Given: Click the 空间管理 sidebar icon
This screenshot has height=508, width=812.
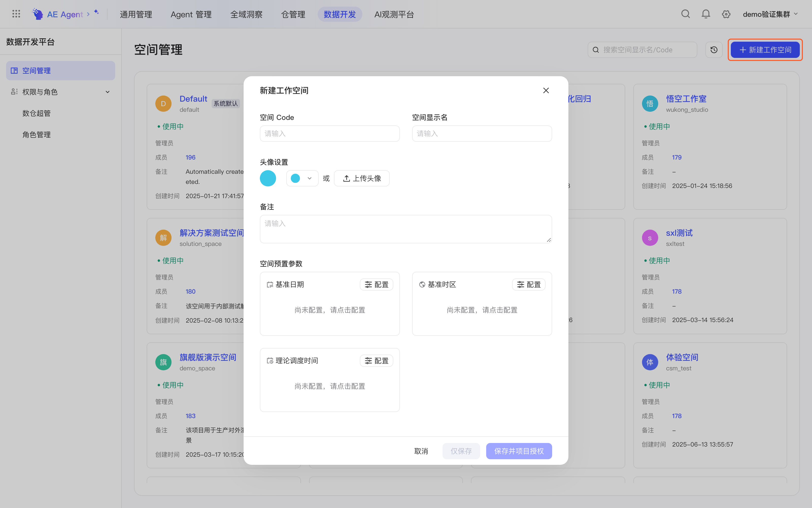Looking at the screenshot, I should coord(14,71).
